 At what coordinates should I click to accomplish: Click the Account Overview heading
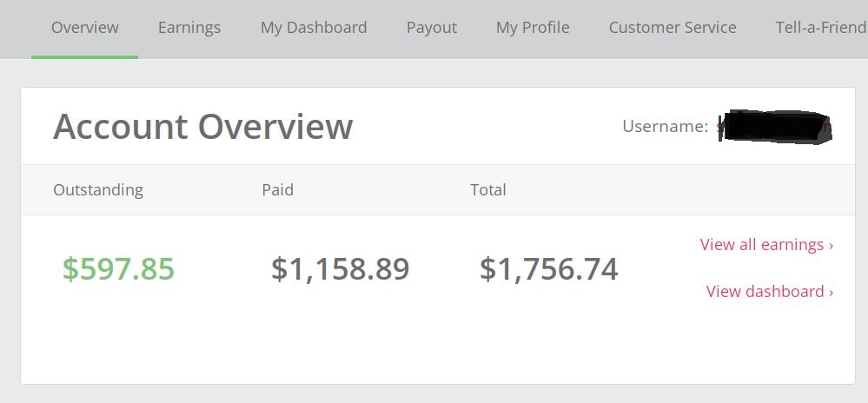[x=202, y=127]
